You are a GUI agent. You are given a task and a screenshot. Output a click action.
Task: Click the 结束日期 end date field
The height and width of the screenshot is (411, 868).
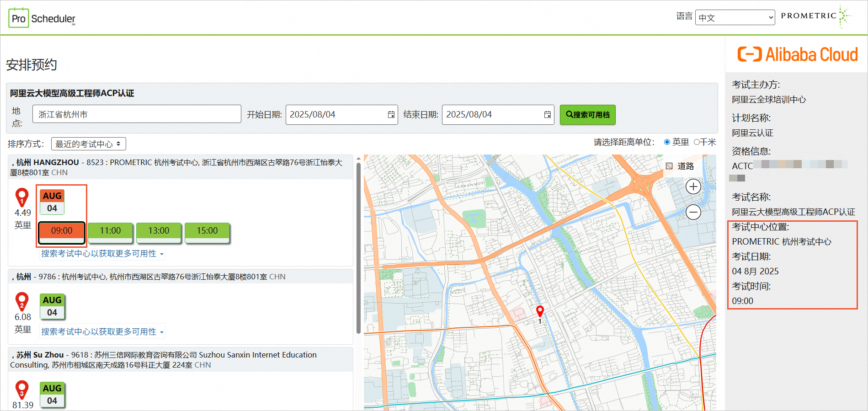(x=498, y=115)
